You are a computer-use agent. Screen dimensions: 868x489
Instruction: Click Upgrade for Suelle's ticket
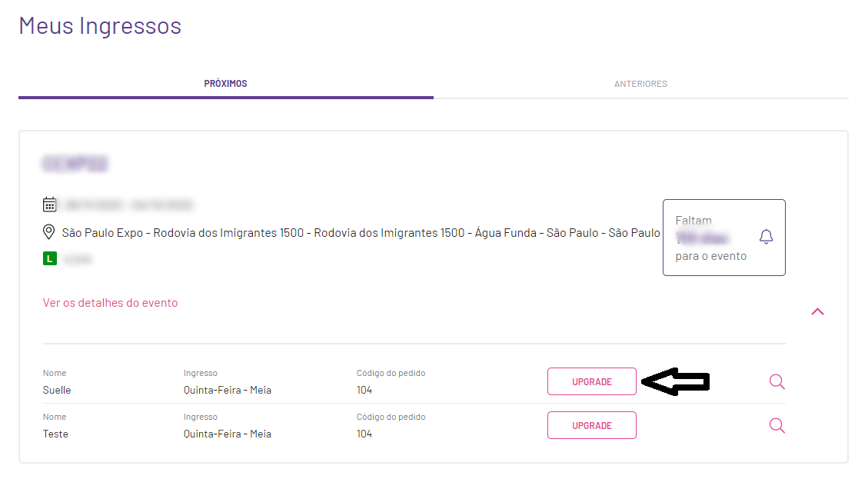point(592,381)
